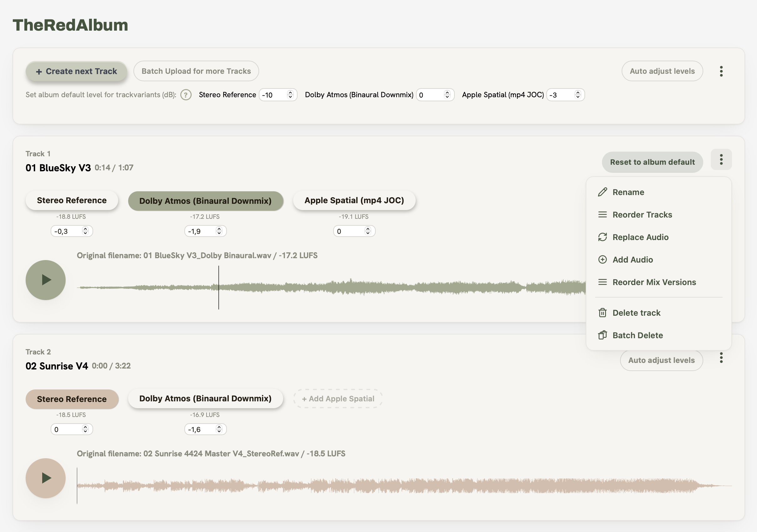
Task: Click album-level Auto adjust levels button
Action: 662,71
